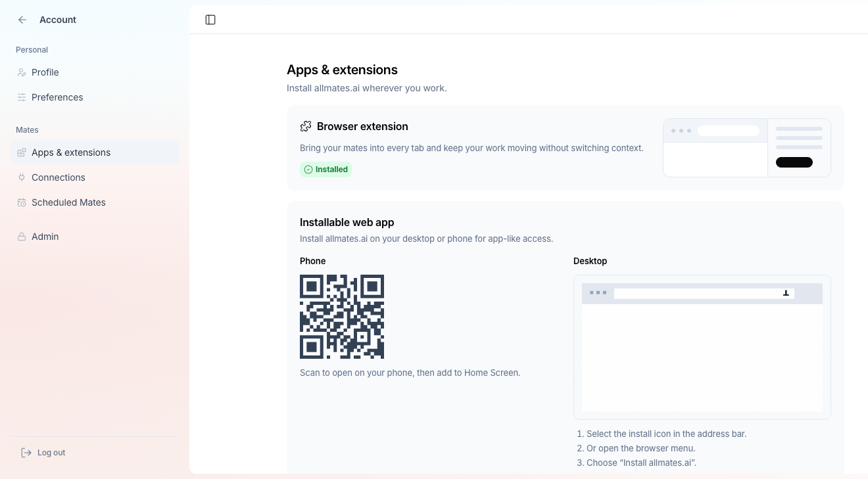Open the Preferences page
The image size is (868, 479).
[95, 97]
